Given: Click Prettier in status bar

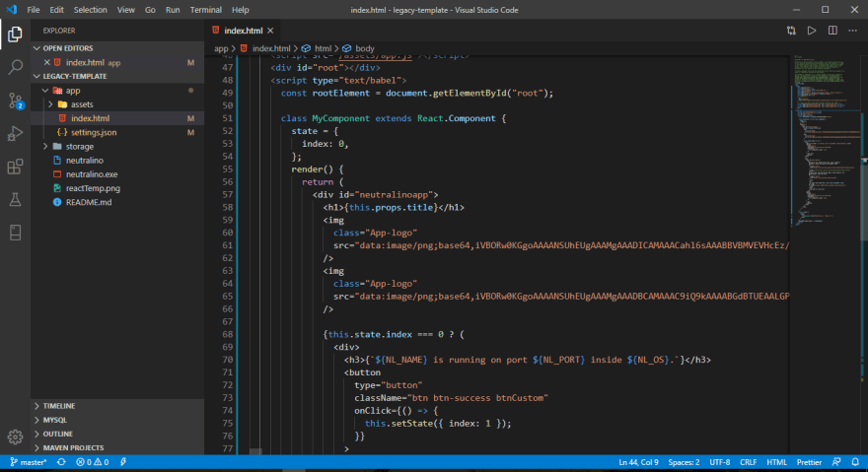Looking at the screenshot, I should tap(809, 462).
